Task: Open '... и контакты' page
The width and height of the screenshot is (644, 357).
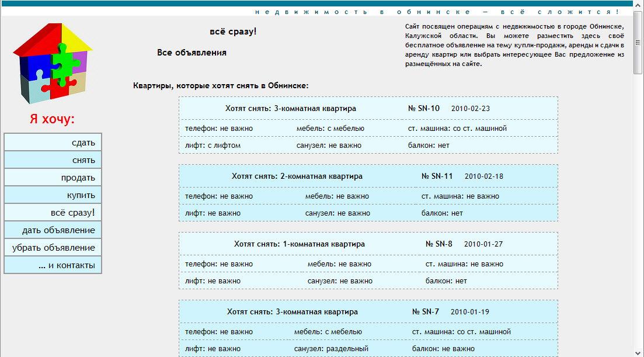Action: pos(53,265)
